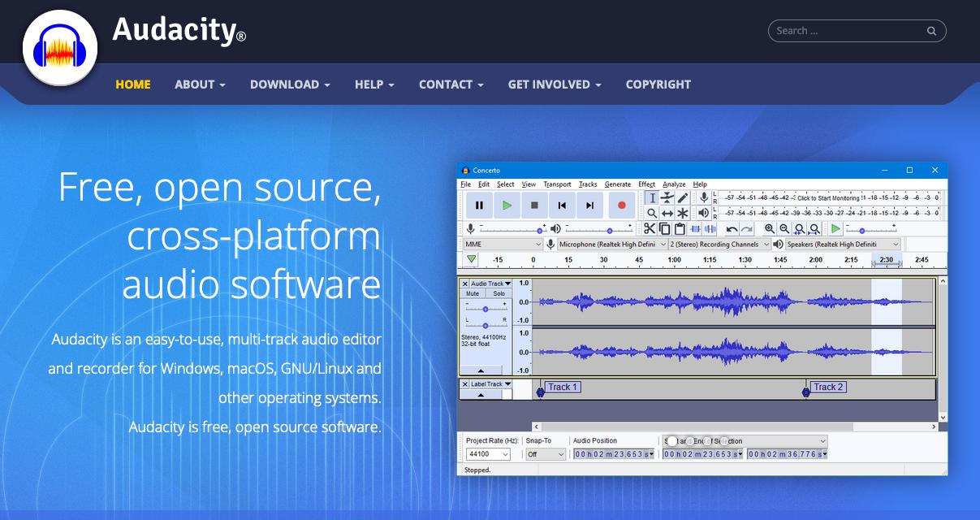Click the Cut scissors icon
Screen dimensions: 980x520
click(x=650, y=229)
